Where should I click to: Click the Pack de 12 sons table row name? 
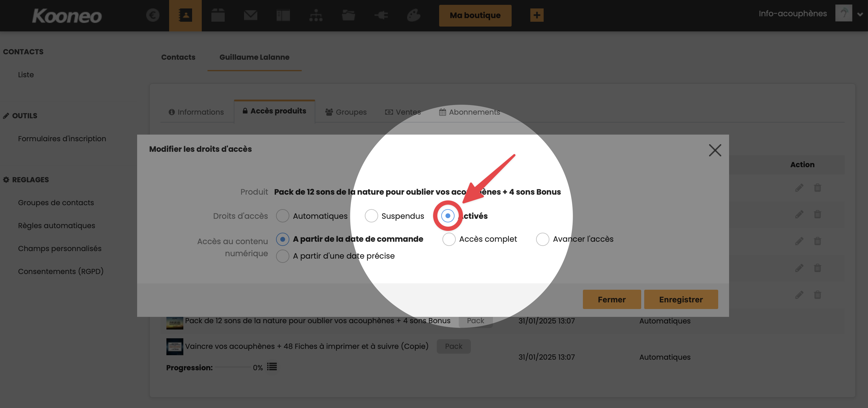click(x=318, y=321)
